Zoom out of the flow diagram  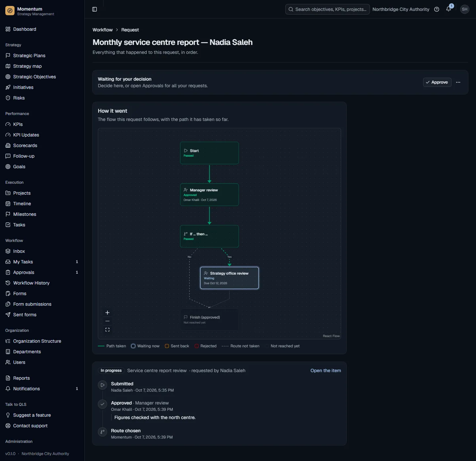(107, 321)
